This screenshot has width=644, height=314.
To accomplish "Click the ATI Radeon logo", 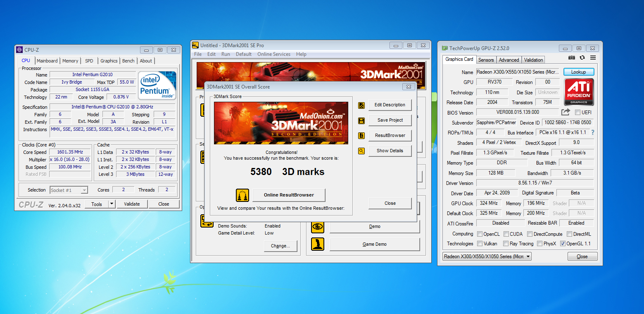I will click(x=579, y=91).
